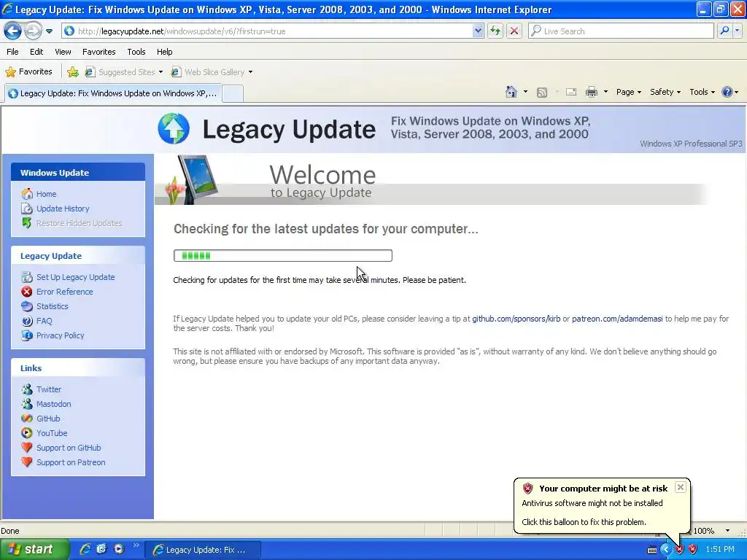Click the computer at risk balloon message
Screen dimensions: 747x560
[602, 506]
